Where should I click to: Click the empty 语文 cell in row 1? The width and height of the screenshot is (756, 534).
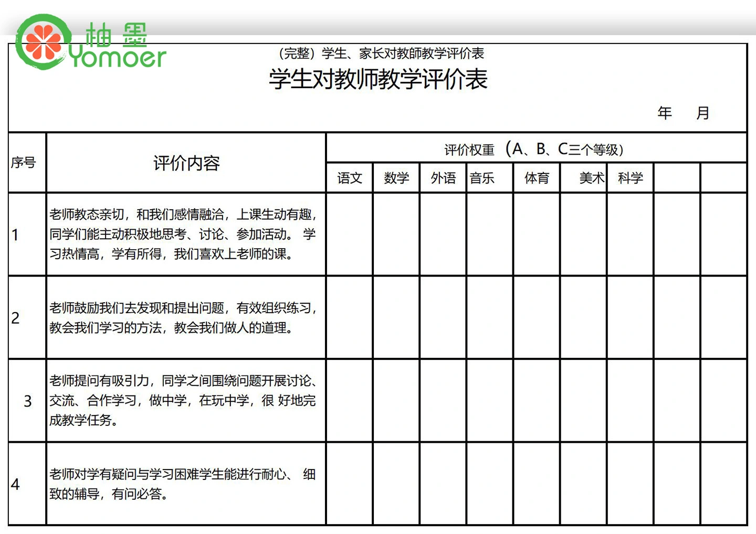point(350,234)
